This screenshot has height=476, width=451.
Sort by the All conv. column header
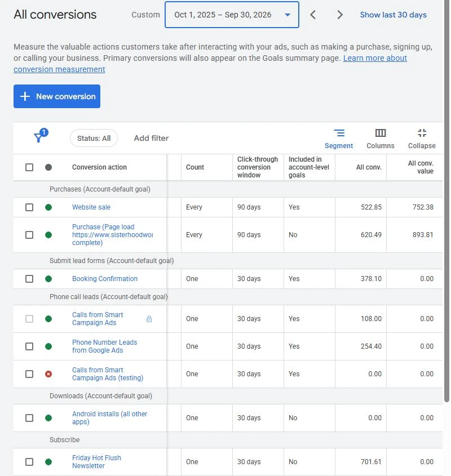(369, 167)
